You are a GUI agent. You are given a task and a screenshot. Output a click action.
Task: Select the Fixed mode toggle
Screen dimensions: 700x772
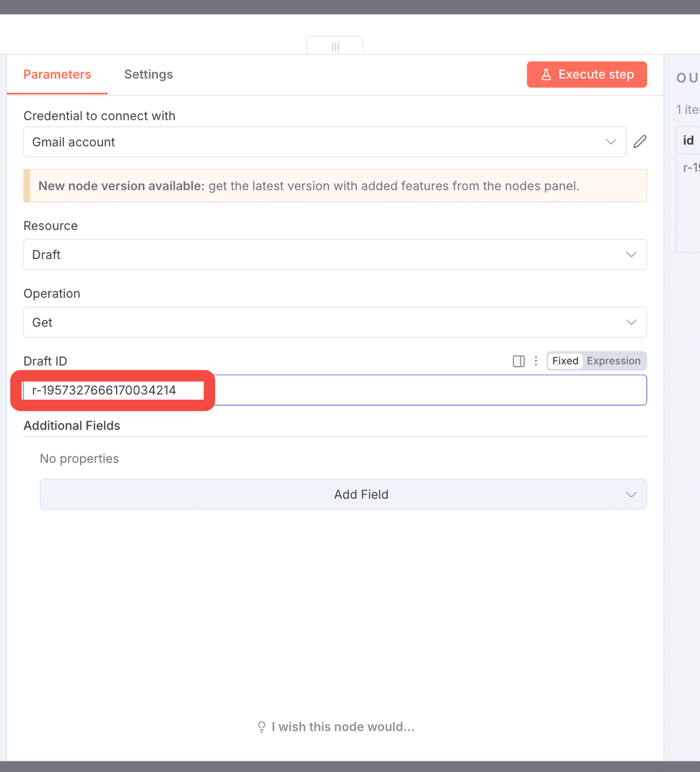pyautogui.click(x=565, y=361)
